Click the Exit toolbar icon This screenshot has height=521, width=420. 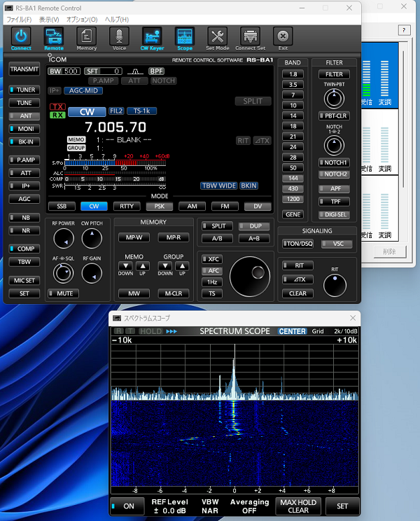[283, 36]
